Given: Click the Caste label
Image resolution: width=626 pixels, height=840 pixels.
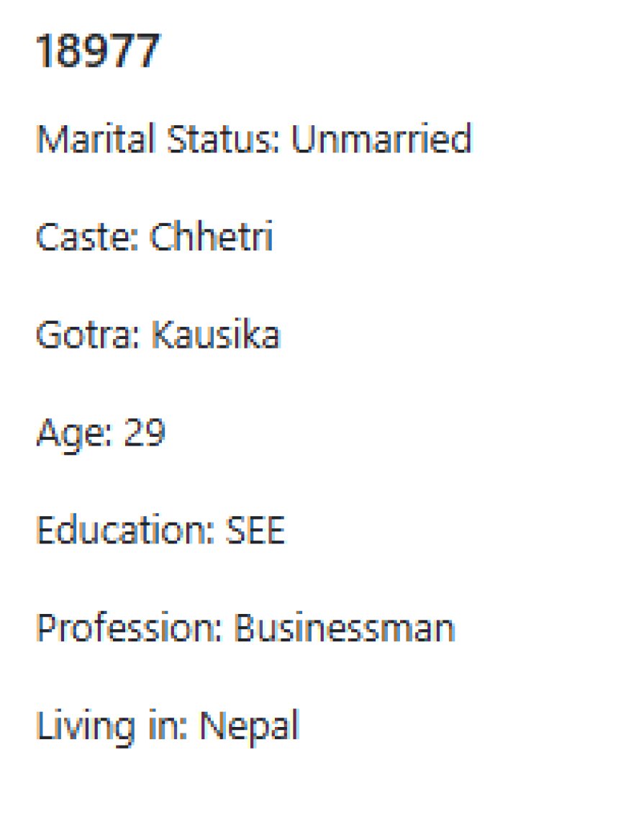Looking at the screenshot, I should point(87,236).
